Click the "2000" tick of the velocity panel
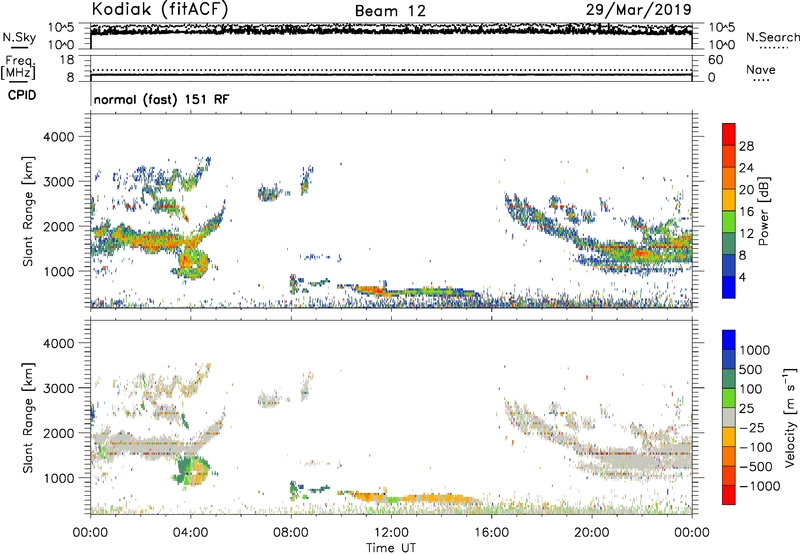This screenshot has width=800, height=554. coord(58,433)
